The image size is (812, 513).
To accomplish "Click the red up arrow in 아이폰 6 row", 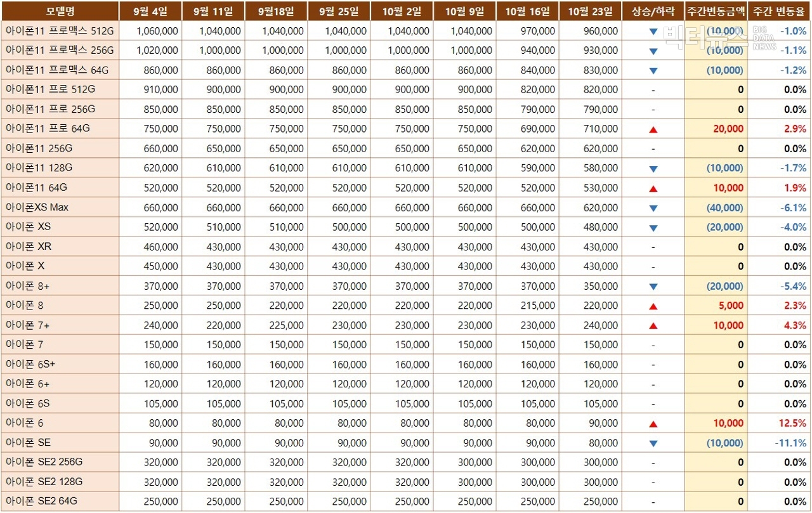I will click(653, 424).
